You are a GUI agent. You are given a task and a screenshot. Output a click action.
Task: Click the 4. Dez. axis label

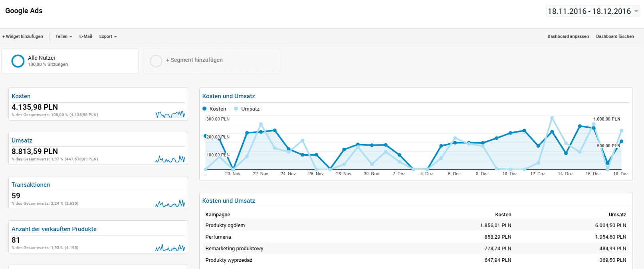427,174
